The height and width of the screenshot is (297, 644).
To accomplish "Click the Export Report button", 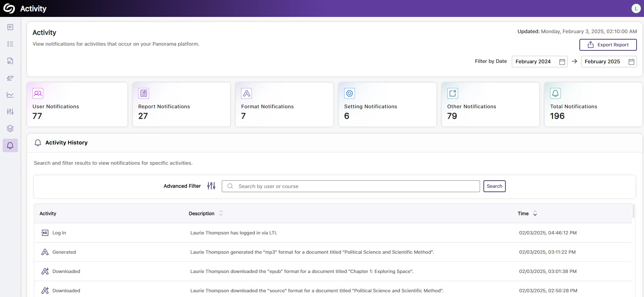I will (608, 45).
